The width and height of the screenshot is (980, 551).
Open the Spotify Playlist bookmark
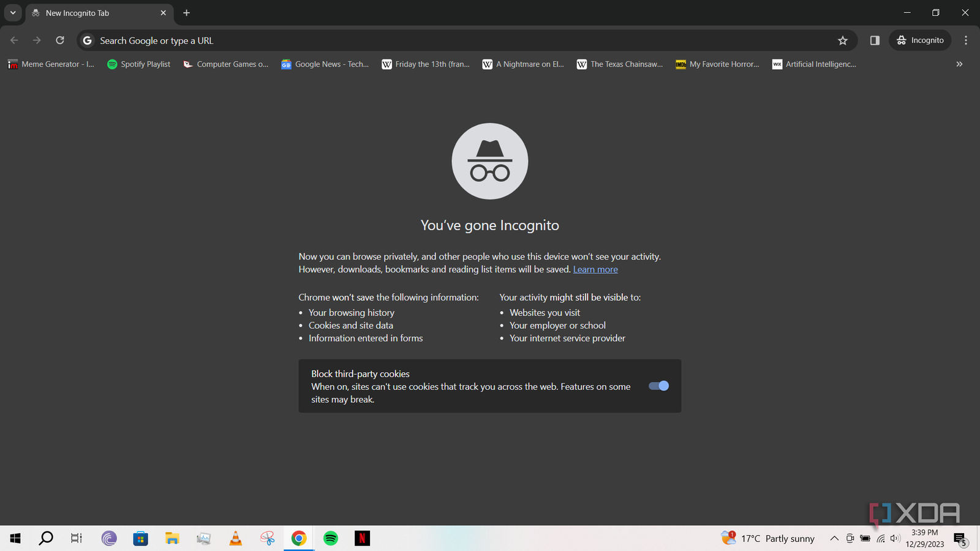[x=139, y=64]
